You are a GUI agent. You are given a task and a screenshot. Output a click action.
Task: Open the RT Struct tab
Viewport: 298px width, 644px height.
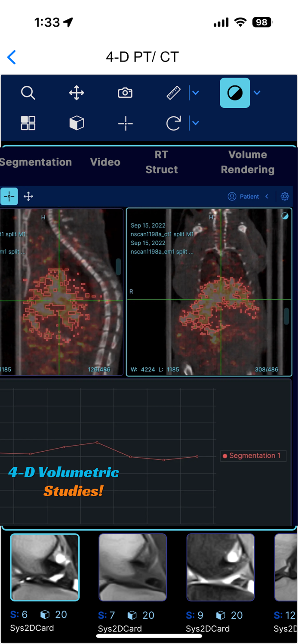point(162,162)
